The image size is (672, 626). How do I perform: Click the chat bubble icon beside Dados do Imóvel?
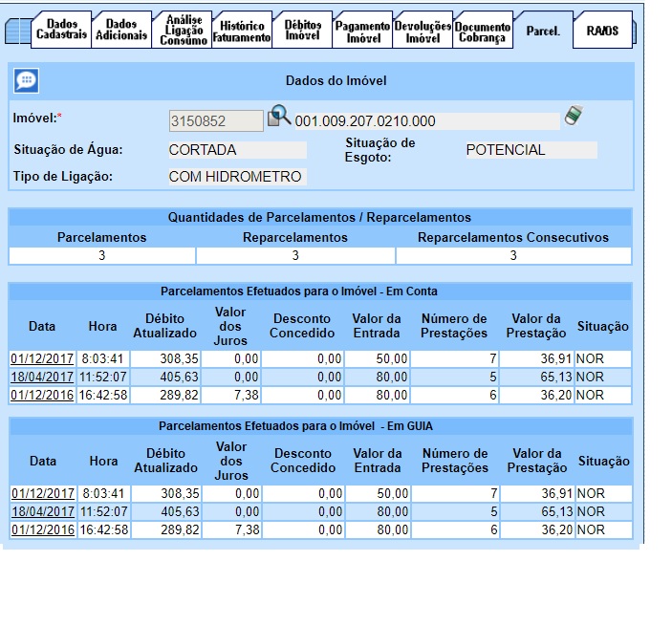[27, 81]
